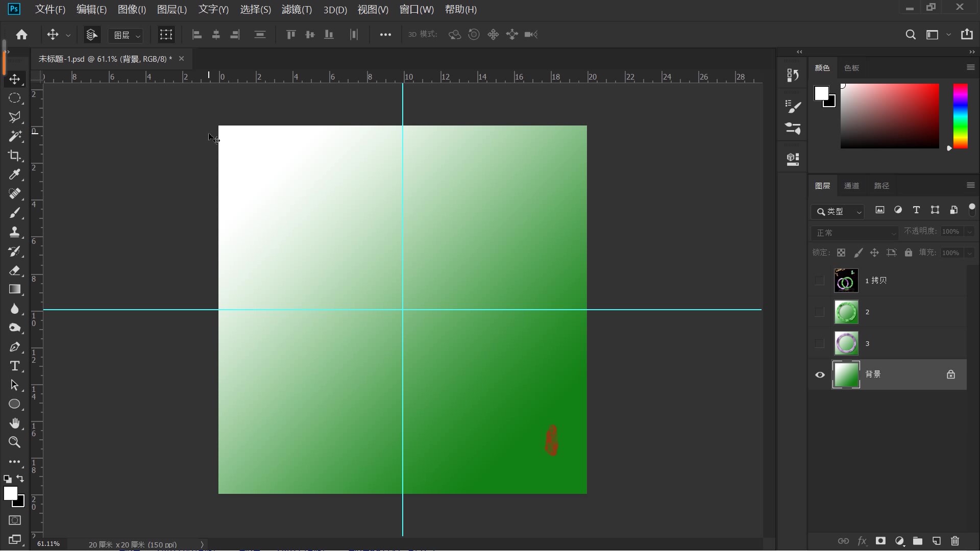Select the Zoom tool
Screen dimensions: 980x551
tap(14, 442)
